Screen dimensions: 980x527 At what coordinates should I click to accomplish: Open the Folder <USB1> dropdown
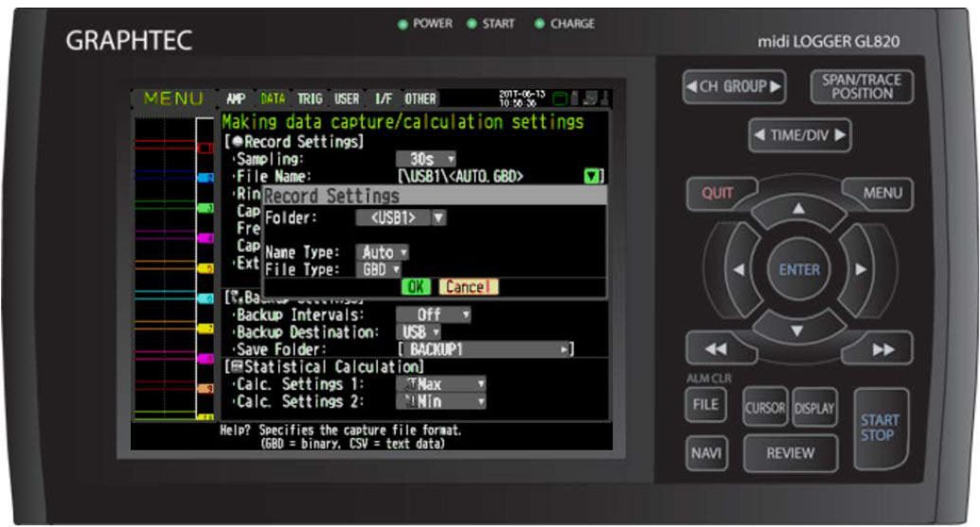(401, 218)
